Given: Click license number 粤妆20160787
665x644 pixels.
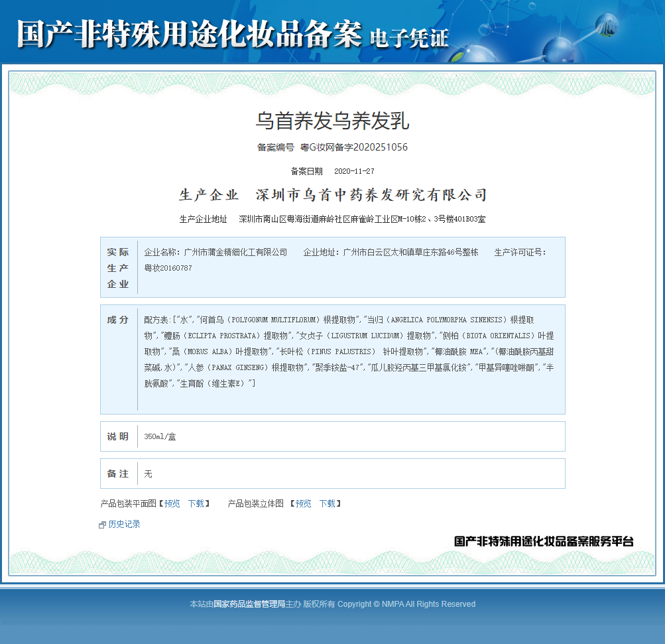Looking at the screenshot, I should pos(168,268).
